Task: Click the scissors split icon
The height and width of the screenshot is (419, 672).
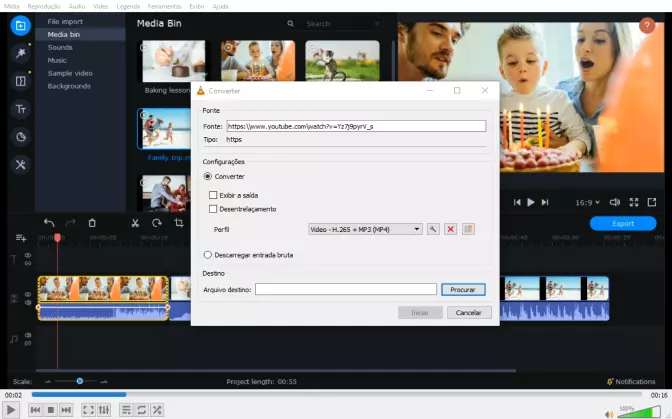Action: pyautogui.click(x=135, y=223)
